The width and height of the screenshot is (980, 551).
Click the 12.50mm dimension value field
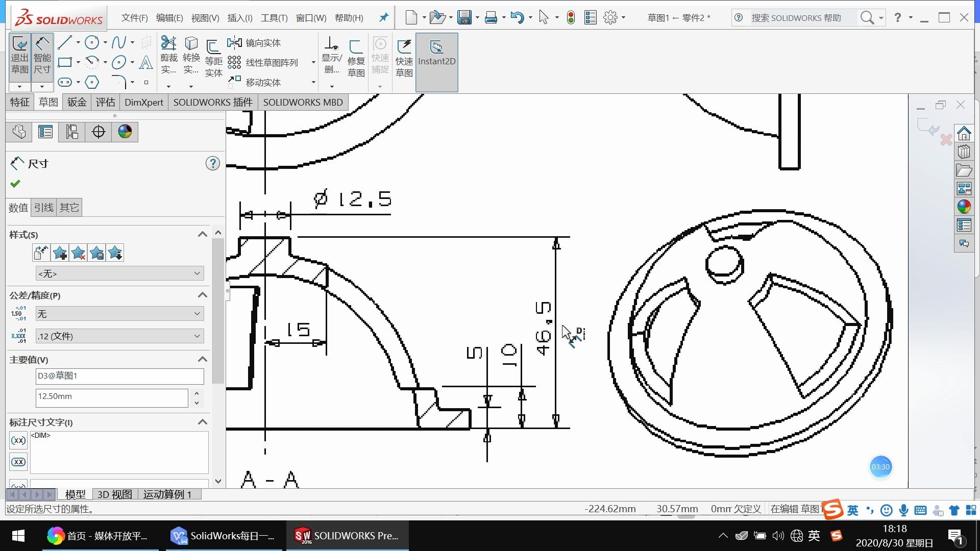pos(111,396)
